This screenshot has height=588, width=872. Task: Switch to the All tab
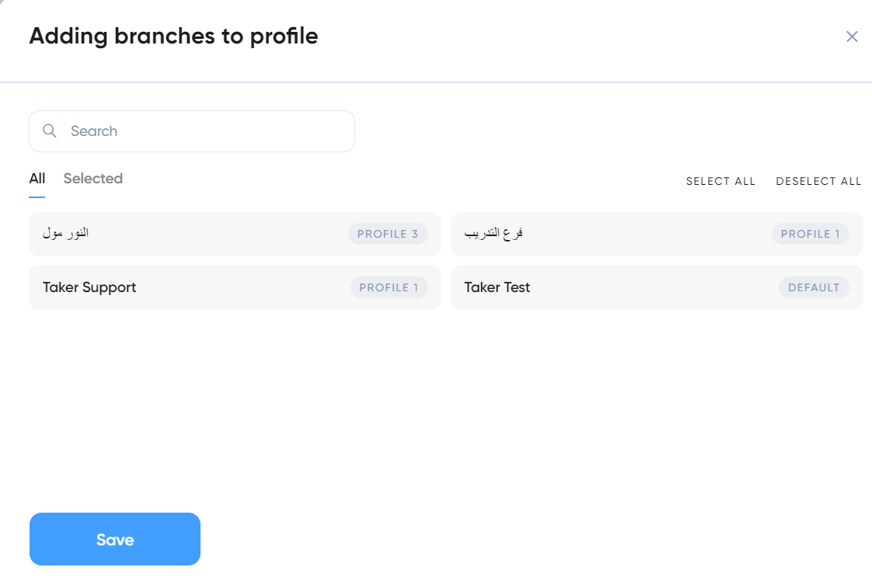pos(37,179)
